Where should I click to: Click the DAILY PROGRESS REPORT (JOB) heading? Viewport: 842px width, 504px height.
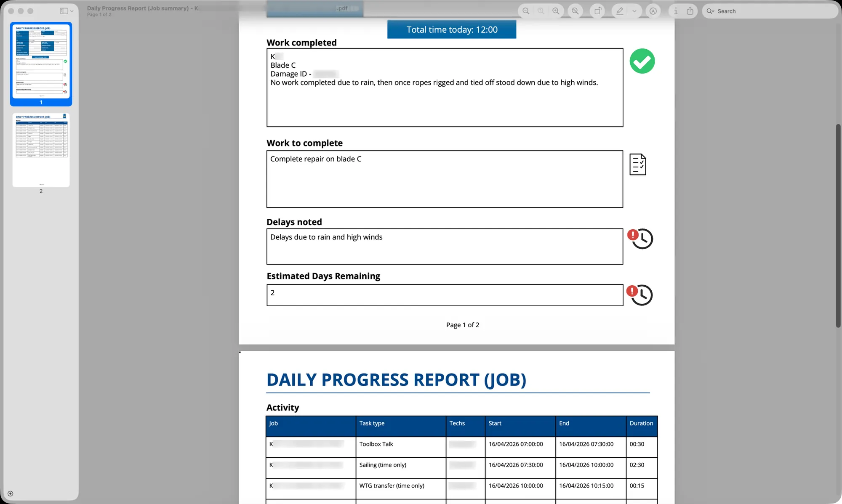[x=396, y=380]
